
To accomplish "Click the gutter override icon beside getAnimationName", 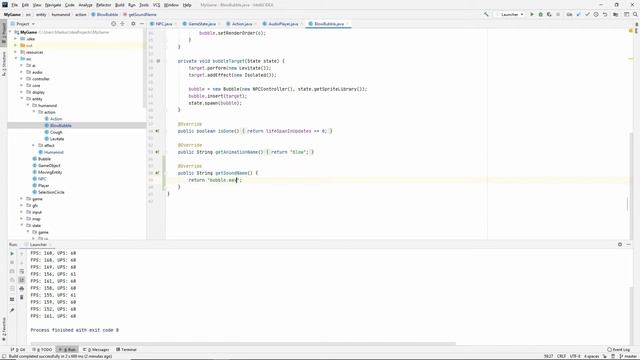I will pyautogui.click(x=158, y=152).
